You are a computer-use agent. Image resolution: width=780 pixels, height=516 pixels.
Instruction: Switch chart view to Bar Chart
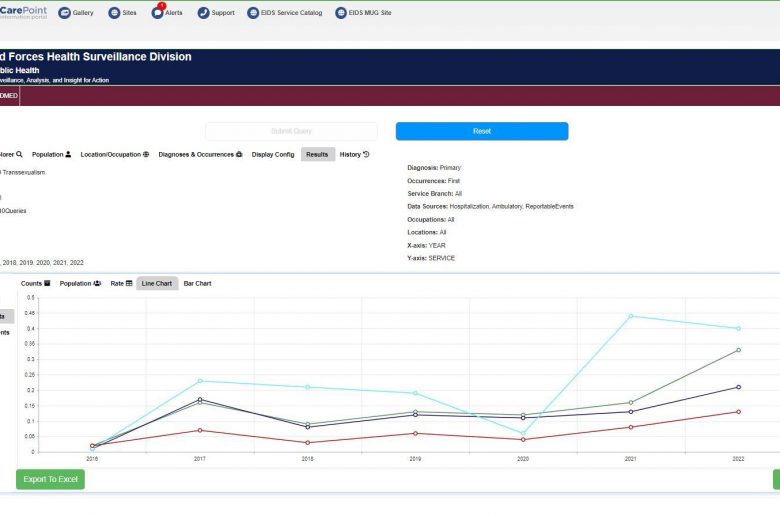coord(197,283)
